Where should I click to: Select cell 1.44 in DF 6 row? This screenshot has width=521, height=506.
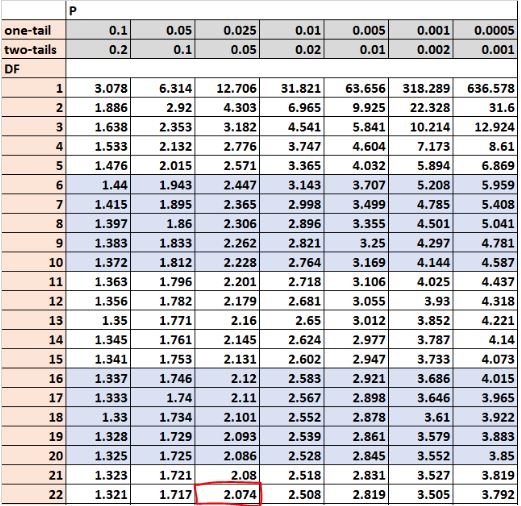click(x=98, y=185)
